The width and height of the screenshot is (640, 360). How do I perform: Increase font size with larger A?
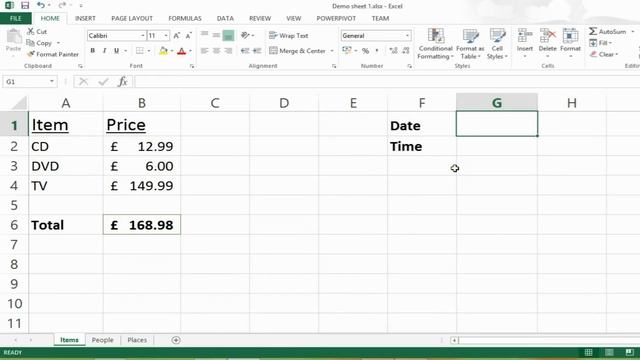click(x=177, y=36)
